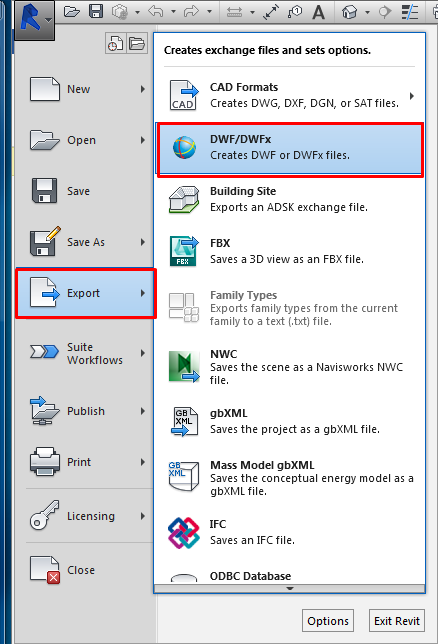This screenshot has width=438, height=644.
Task: Show the Open Documents list icon
Action: 137,43
